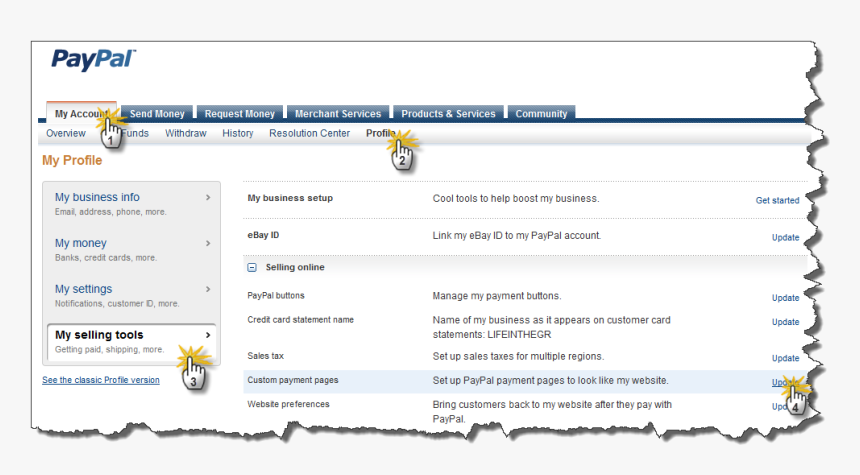Update PayPal buttons settings
The width and height of the screenshot is (860, 475).
point(785,298)
